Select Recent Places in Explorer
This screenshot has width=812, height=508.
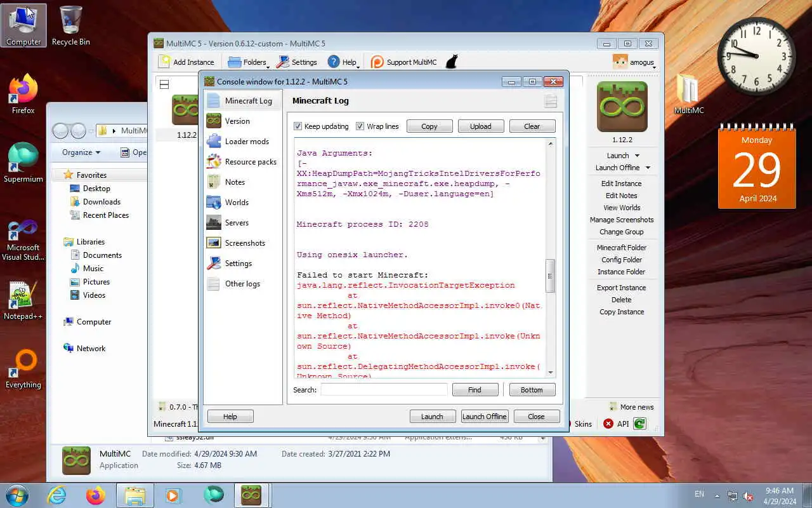[106, 215]
